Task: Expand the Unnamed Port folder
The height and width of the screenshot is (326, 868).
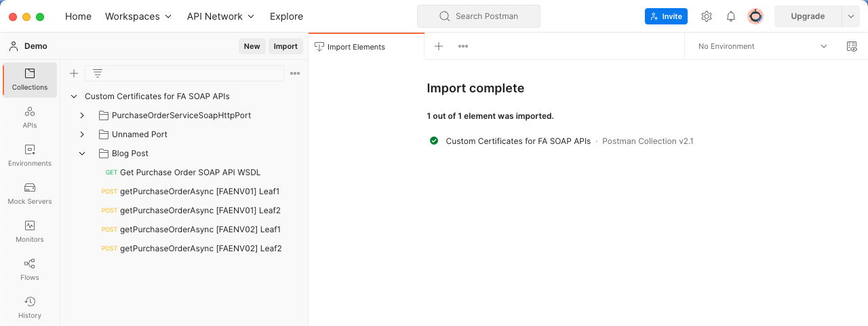Action: coord(82,134)
